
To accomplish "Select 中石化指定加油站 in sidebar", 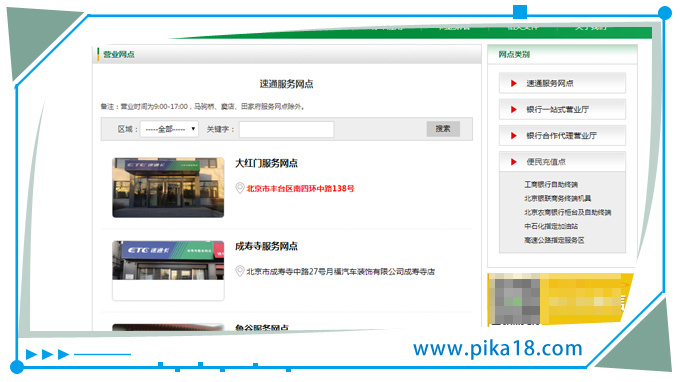I will point(551,226).
